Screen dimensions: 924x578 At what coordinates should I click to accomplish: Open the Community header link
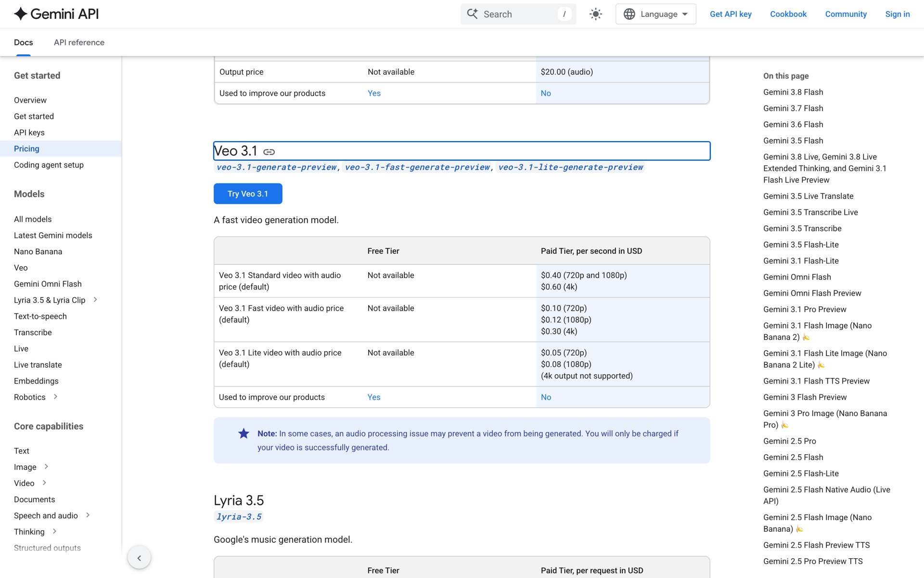(x=846, y=14)
